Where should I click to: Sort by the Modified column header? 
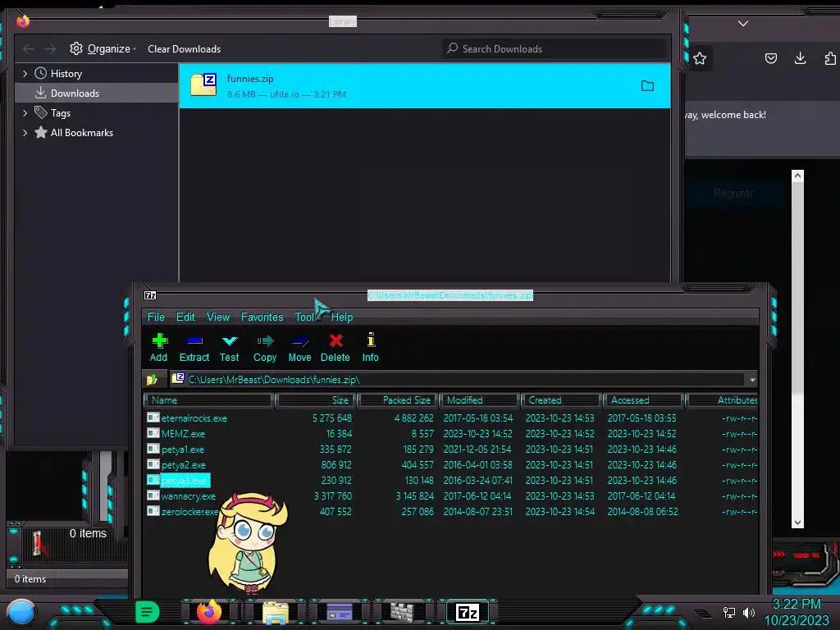pos(479,400)
